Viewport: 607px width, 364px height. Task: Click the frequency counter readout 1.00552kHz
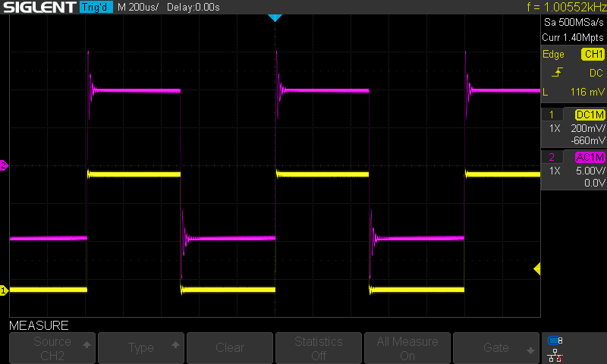[x=567, y=7]
